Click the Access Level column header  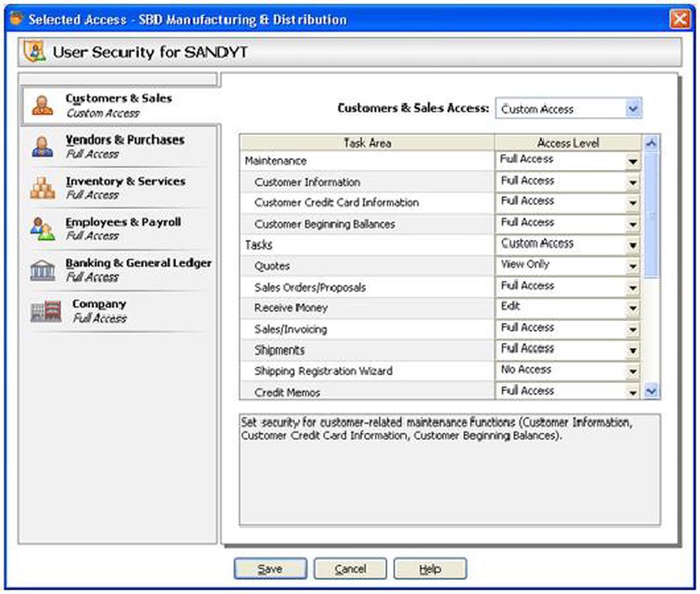click(x=568, y=143)
